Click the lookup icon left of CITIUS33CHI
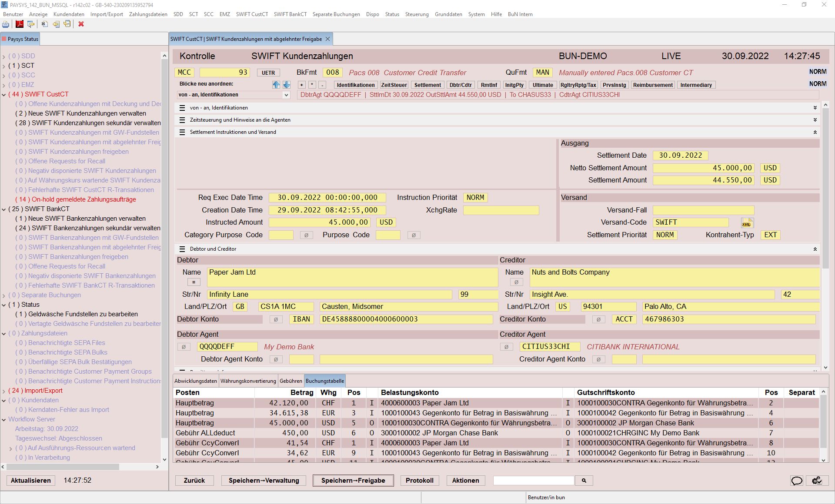 (x=506, y=347)
